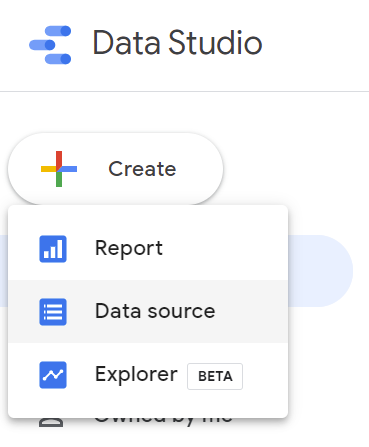Click the BETA badge next to Explorer
Image resolution: width=369 pixels, height=447 pixels.
pos(215,376)
